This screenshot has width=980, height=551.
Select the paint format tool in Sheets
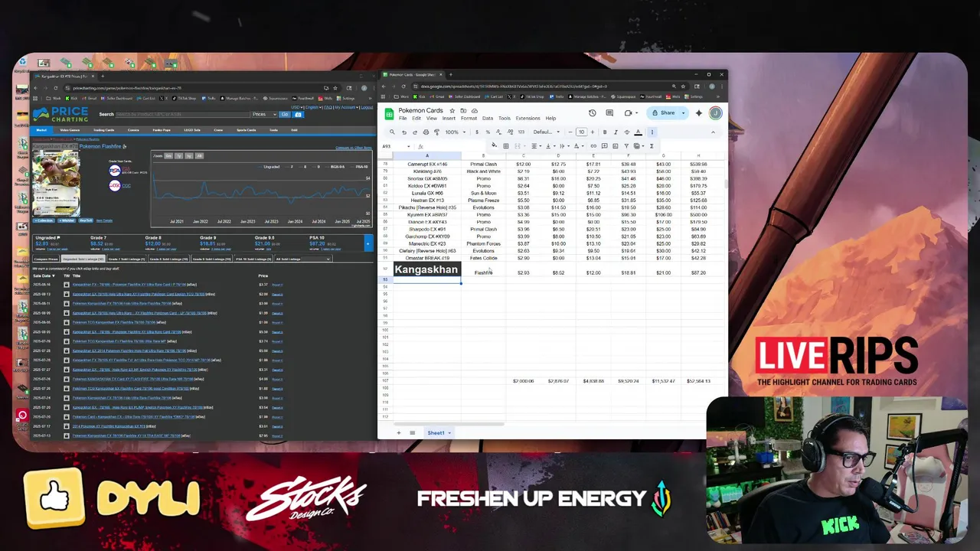(436, 132)
